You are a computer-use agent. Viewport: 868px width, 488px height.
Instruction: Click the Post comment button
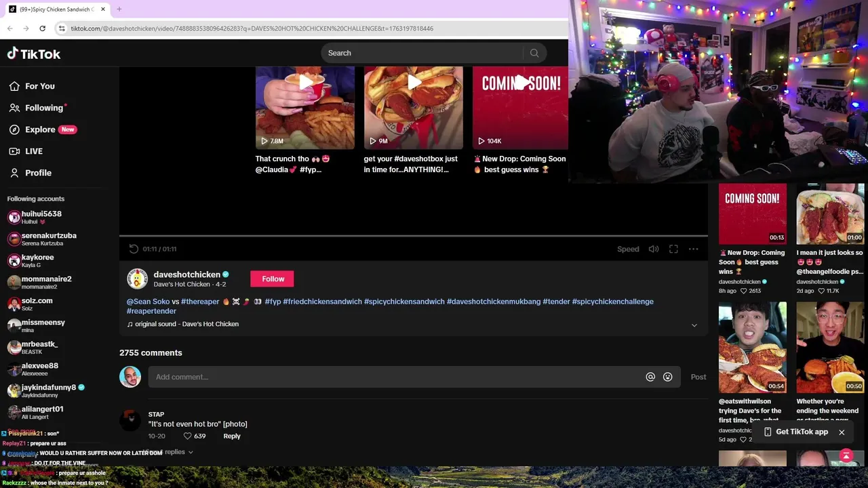(698, 377)
